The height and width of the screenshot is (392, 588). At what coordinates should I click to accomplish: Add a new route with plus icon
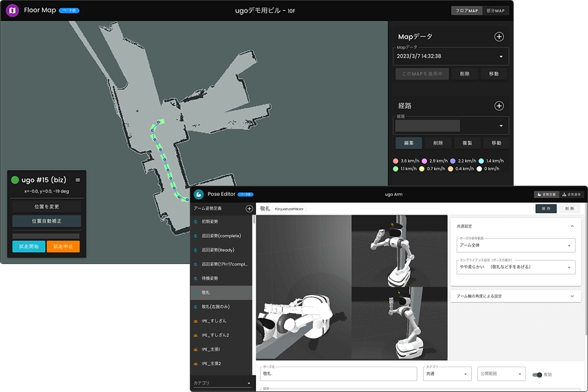pos(499,106)
